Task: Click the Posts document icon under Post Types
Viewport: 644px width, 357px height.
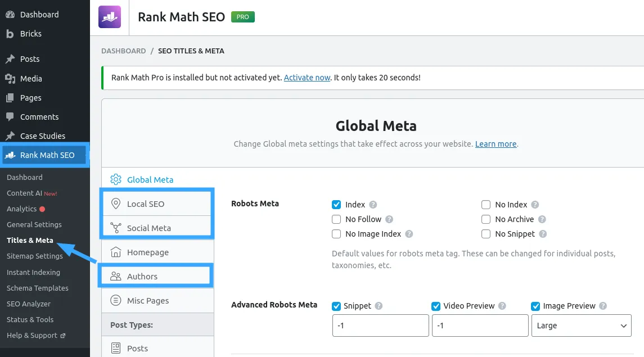Action: click(x=116, y=348)
